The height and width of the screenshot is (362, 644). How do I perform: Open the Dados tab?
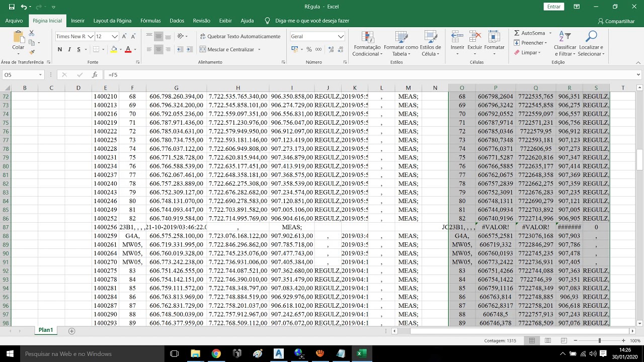177,21
